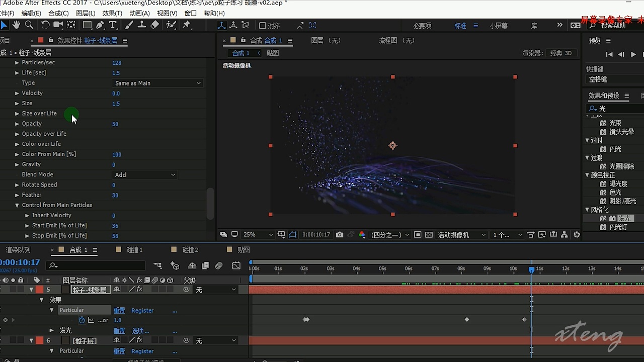Select the 必要项 workspace
Image resolution: width=644 pixels, height=362 pixels.
[422, 26]
